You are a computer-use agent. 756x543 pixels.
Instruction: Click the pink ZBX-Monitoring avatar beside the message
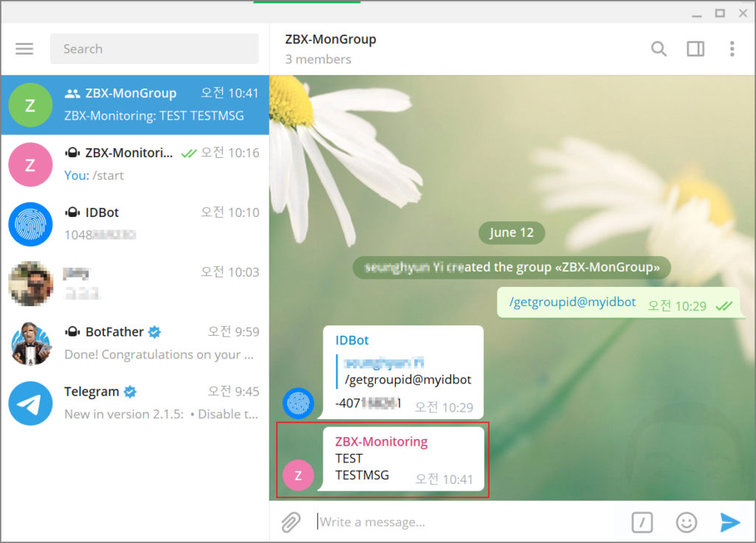(298, 475)
